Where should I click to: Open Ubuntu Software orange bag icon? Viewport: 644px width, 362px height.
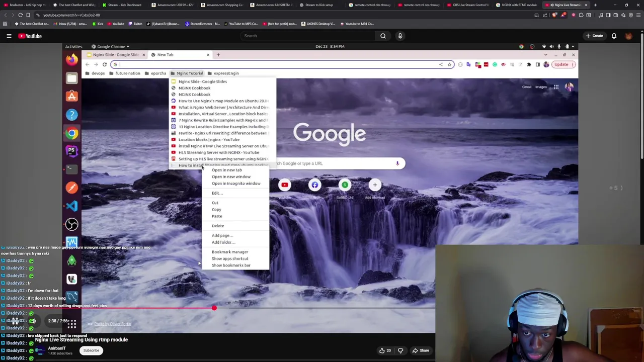pos(72,96)
